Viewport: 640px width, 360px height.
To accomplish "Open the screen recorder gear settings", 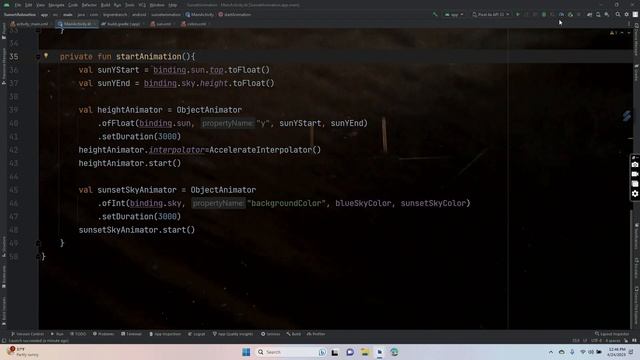I will pyautogui.click(x=635, y=194).
